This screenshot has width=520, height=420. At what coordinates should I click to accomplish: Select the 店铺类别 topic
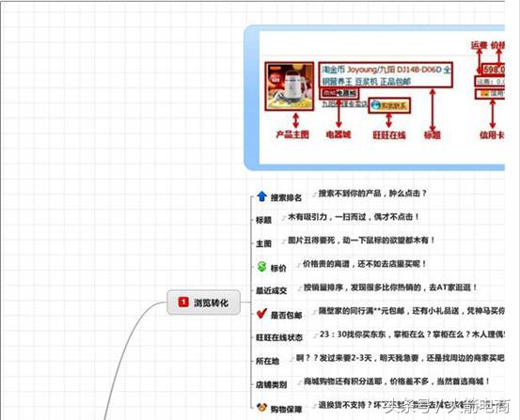(271, 385)
